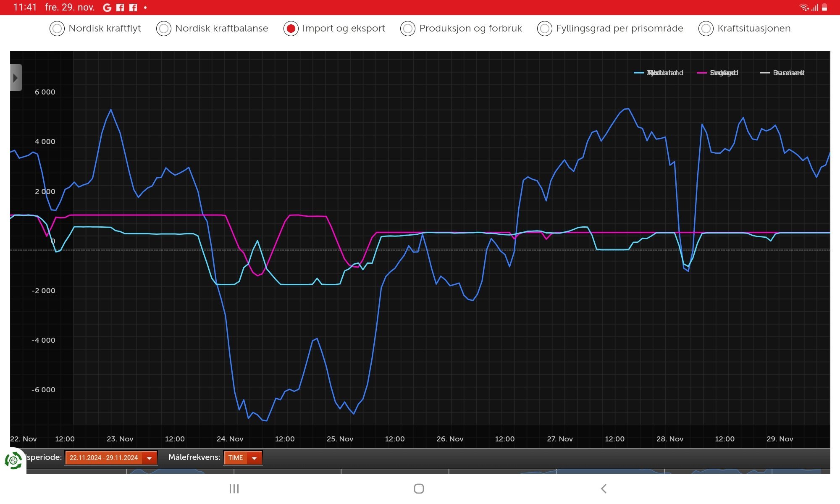Select the Import og eksport radio button
Screen dimensions: 840x504
[x=291, y=29]
